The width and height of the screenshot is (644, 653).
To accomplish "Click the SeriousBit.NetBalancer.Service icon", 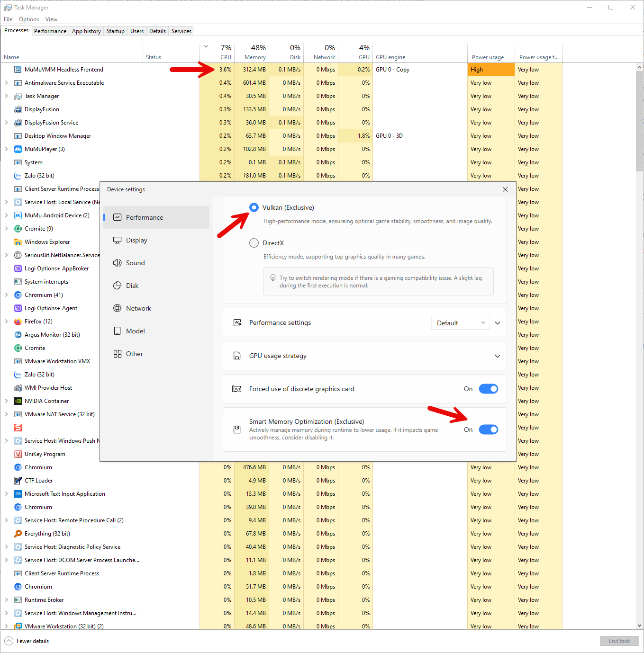I will click(18, 255).
